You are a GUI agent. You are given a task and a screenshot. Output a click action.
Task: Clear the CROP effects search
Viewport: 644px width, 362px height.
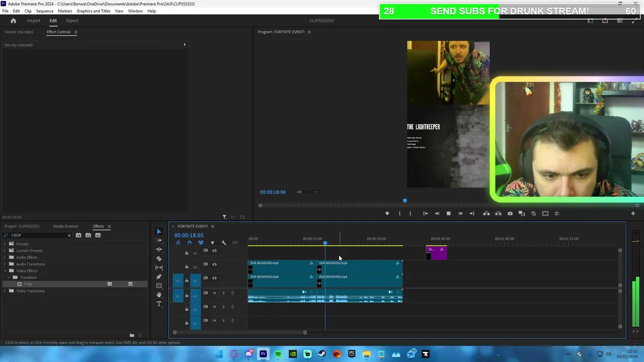click(x=69, y=235)
